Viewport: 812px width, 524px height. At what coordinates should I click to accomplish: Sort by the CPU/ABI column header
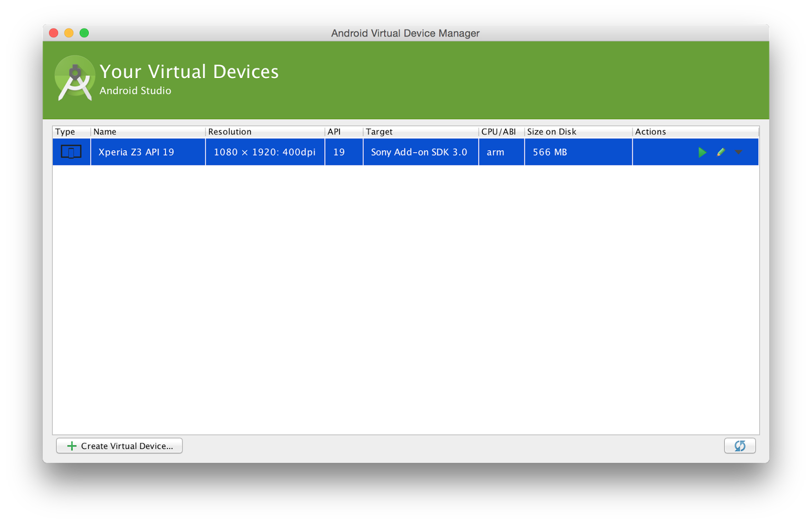point(501,132)
